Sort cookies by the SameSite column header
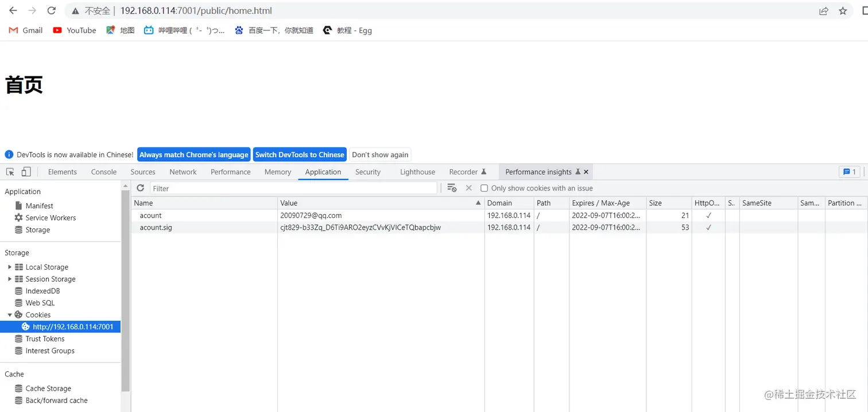The width and height of the screenshot is (868, 412). tap(769, 203)
